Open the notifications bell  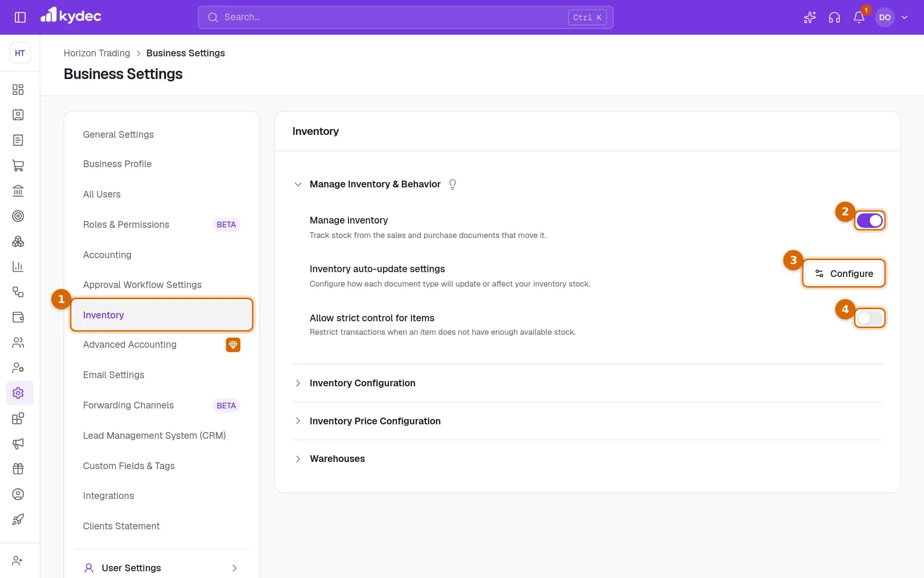point(859,17)
